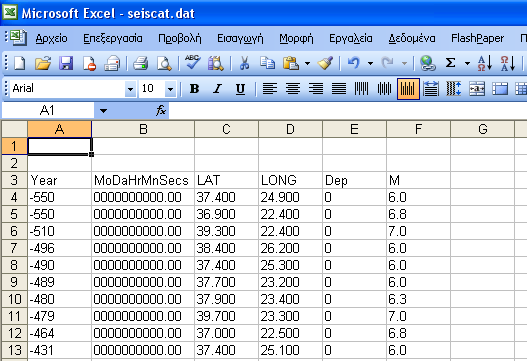Click the Print icon

pos(141,63)
